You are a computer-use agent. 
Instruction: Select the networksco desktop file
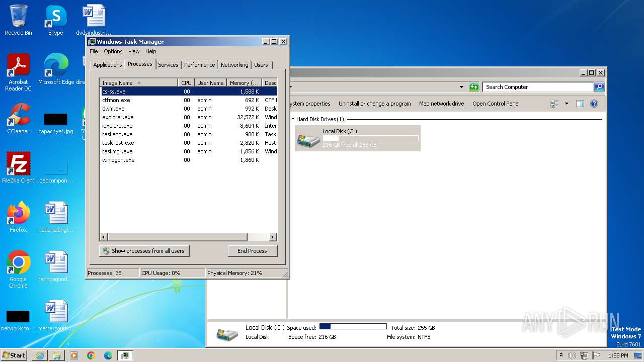pos(18,320)
